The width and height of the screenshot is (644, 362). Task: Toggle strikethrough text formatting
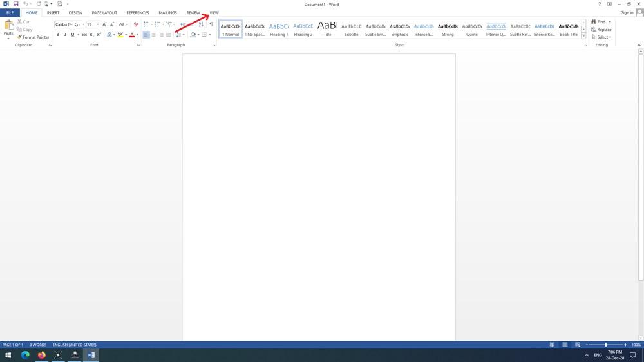tap(84, 35)
